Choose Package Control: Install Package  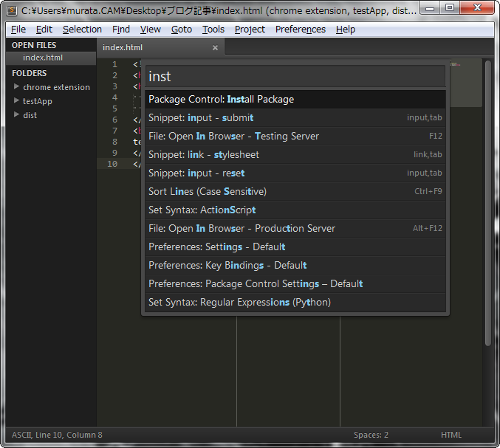[x=295, y=99]
